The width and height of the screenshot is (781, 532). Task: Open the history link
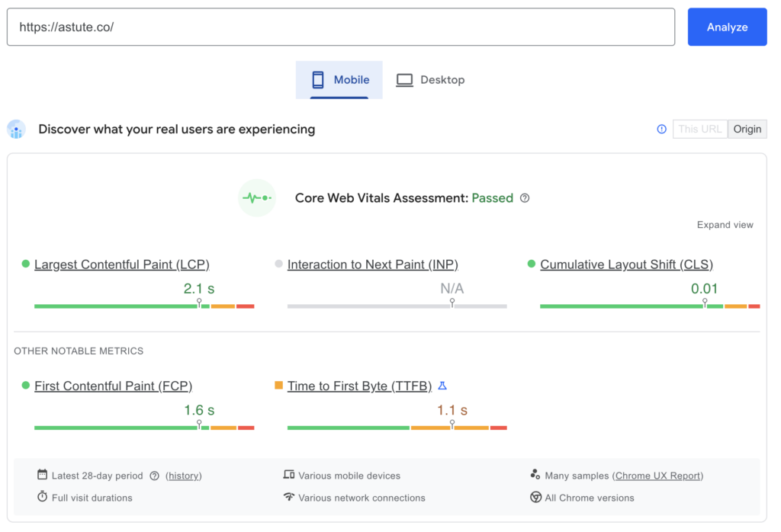(184, 476)
